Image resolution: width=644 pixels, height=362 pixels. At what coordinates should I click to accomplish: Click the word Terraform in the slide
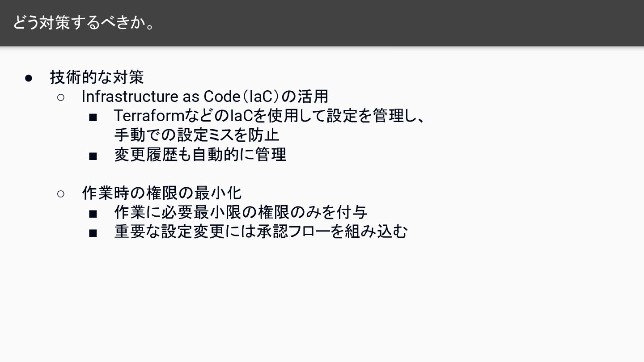click(149, 116)
